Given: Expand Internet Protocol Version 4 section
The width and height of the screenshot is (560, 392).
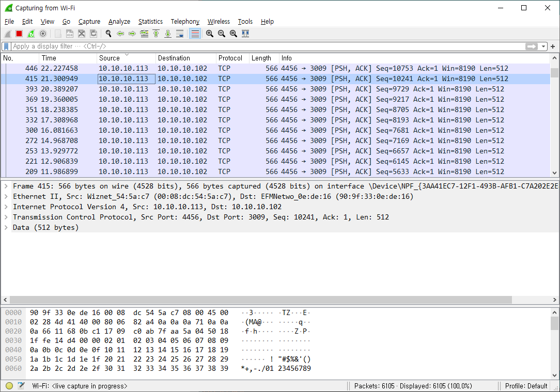Looking at the screenshot, I should pyautogui.click(x=6, y=207).
